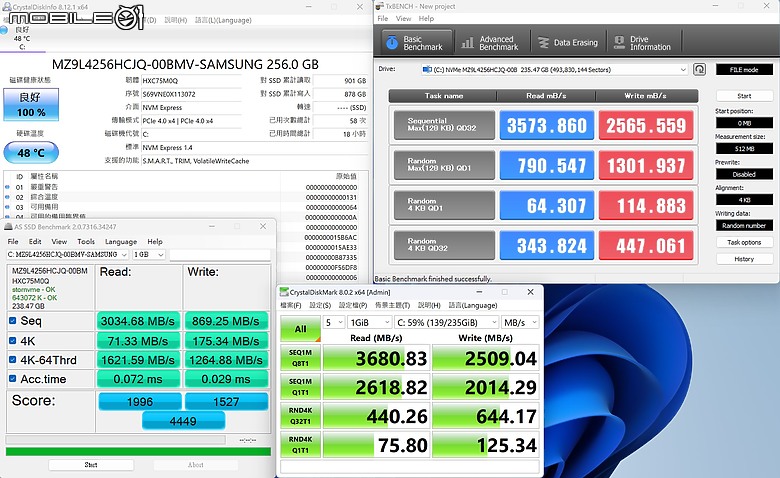780x478 pixels.
Task: Open the Drive Information tab
Action: tap(643, 43)
